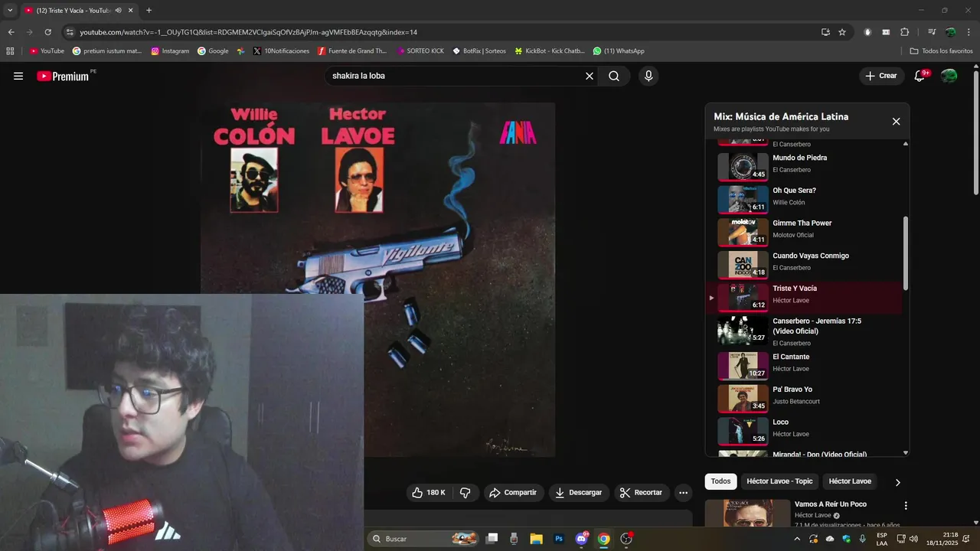Viewport: 980px width, 551px height.
Task: Open Discord from the taskbar
Action: tap(581, 539)
